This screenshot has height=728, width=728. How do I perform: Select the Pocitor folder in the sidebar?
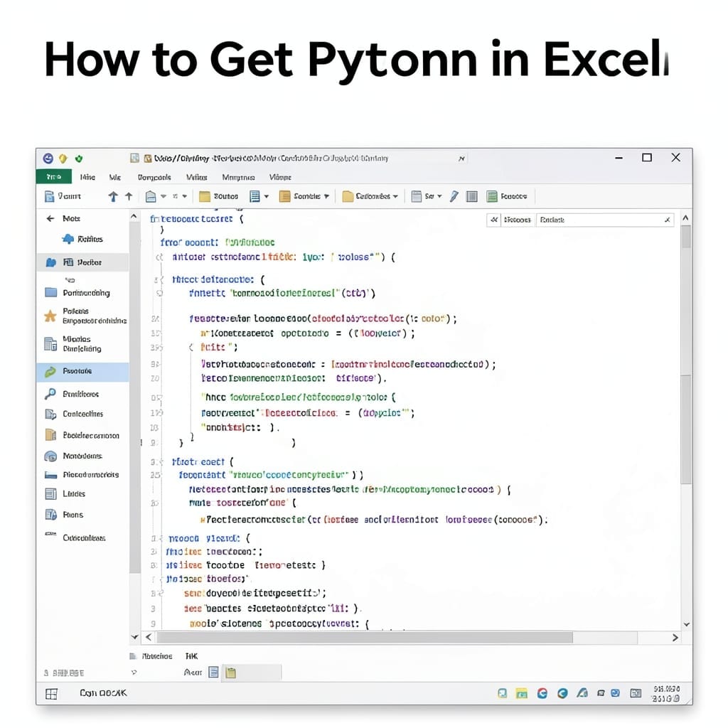(82, 262)
